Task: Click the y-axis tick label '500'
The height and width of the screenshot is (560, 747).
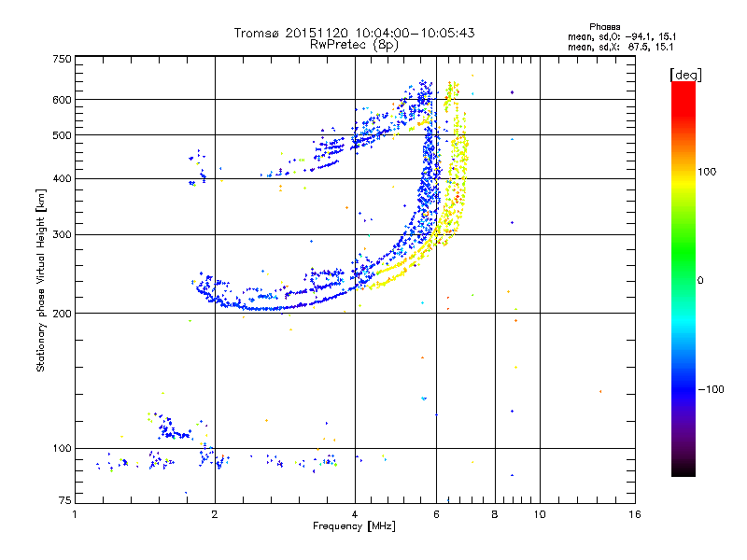Action: [62, 135]
